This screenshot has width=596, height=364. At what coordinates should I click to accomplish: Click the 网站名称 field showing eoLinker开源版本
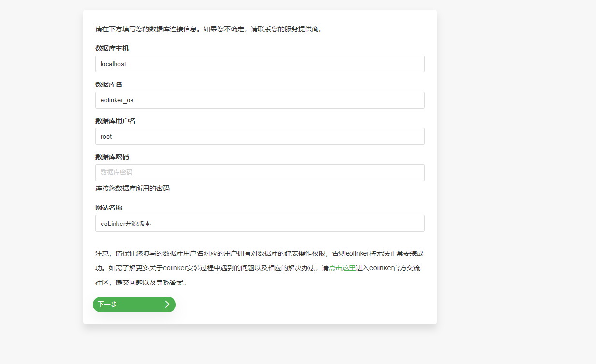[x=260, y=223]
